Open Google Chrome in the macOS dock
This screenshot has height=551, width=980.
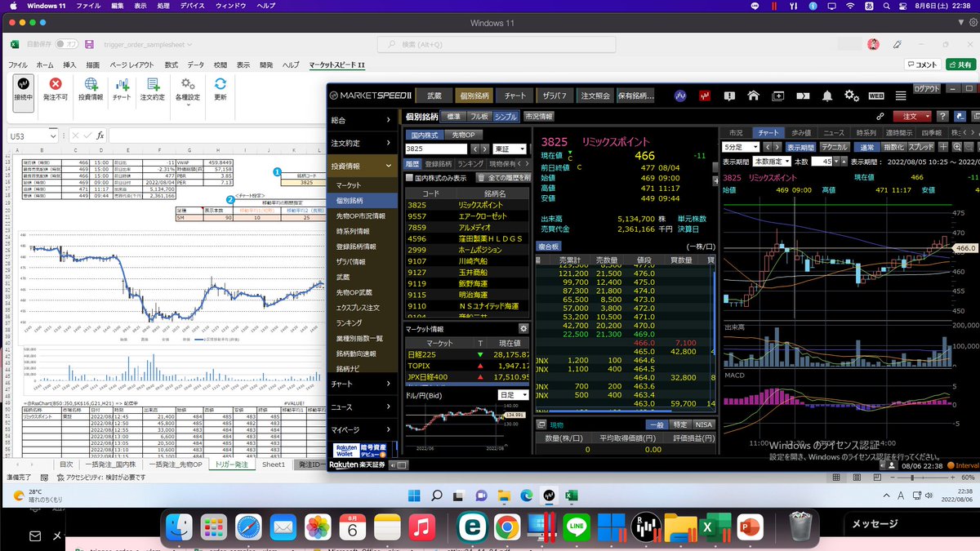click(x=506, y=528)
